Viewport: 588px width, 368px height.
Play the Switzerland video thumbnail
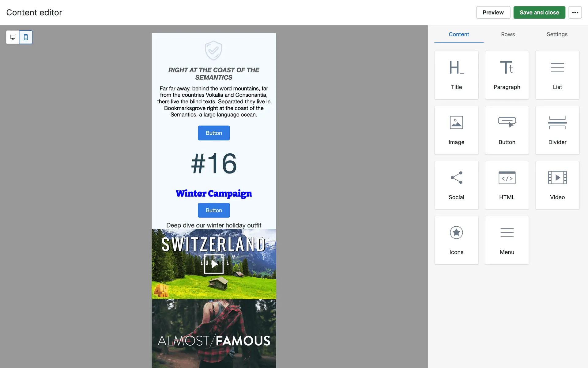[214, 264]
